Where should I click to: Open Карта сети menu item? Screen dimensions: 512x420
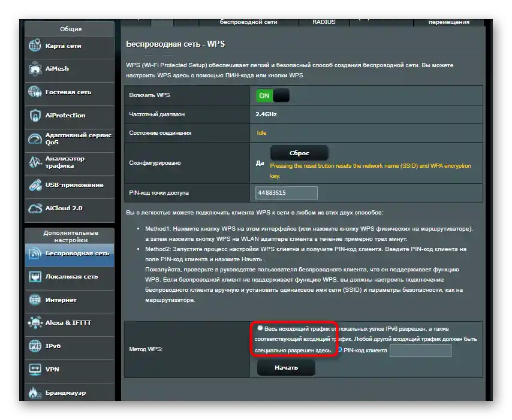(x=70, y=47)
